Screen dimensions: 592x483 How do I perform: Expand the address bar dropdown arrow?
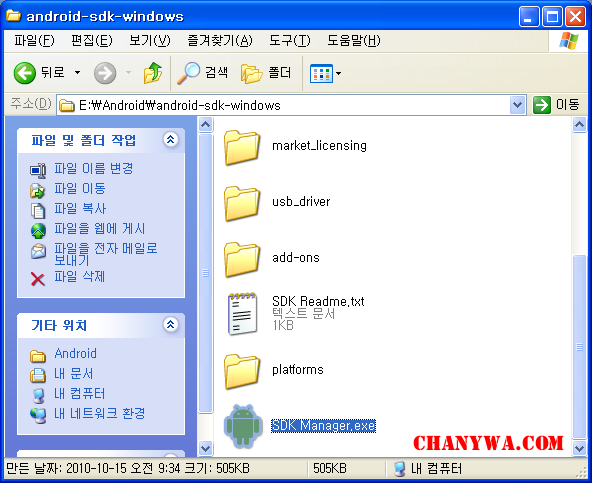(517, 105)
